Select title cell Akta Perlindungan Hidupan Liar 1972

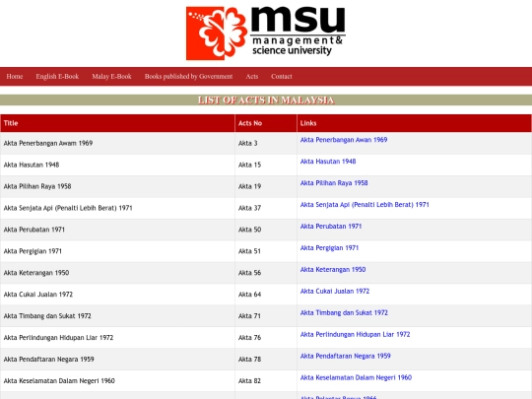(117, 338)
